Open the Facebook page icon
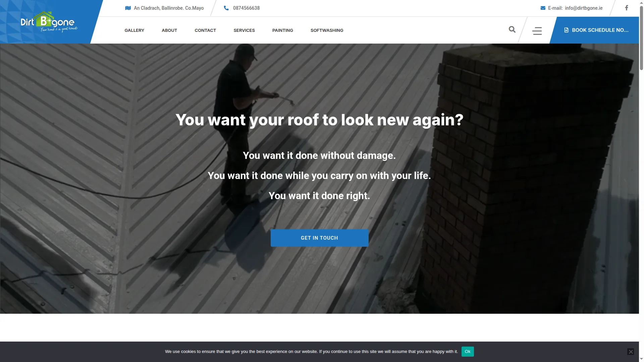This screenshot has width=644, height=362. [x=626, y=8]
